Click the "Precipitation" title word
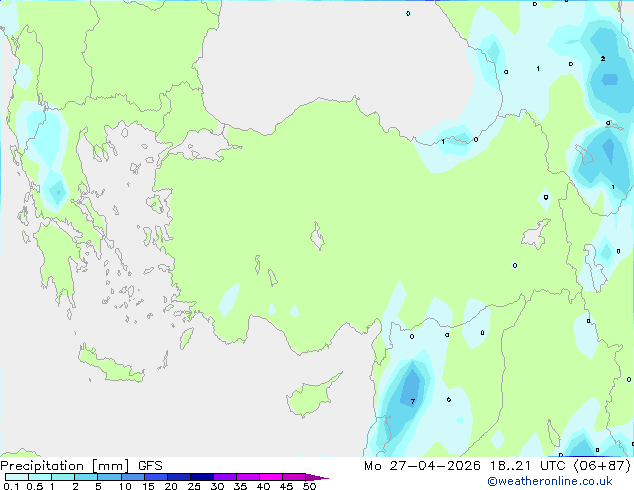 (x=42, y=466)
